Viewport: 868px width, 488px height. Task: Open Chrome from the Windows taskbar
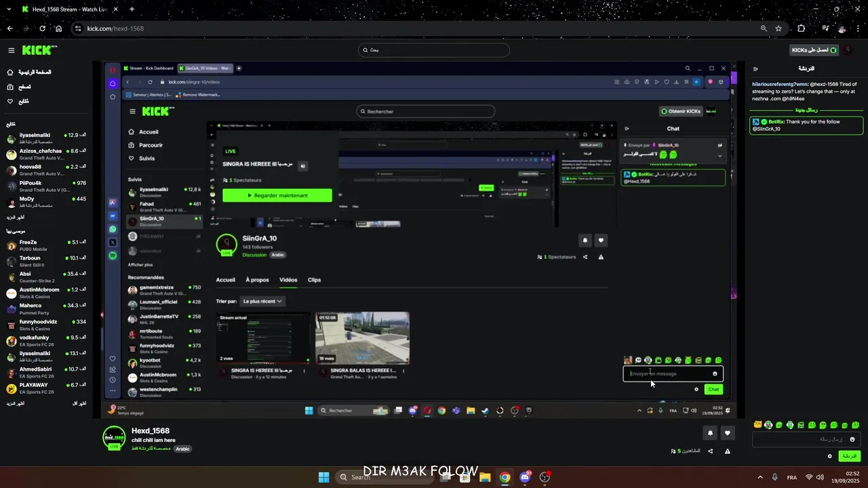(x=505, y=477)
